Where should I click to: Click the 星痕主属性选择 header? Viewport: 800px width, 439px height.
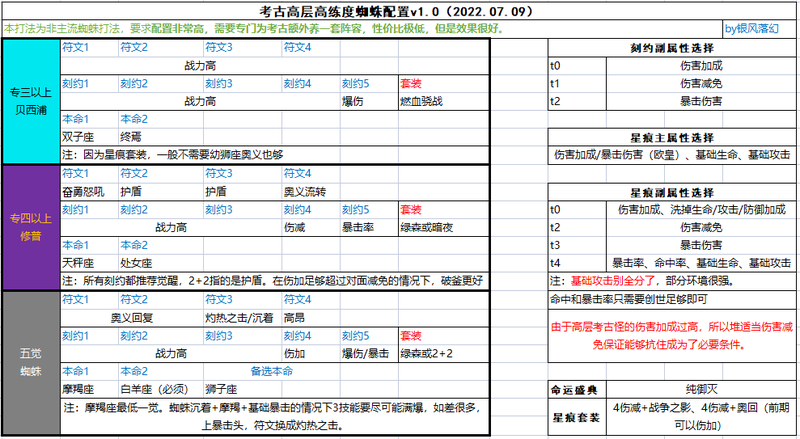point(672,137)
